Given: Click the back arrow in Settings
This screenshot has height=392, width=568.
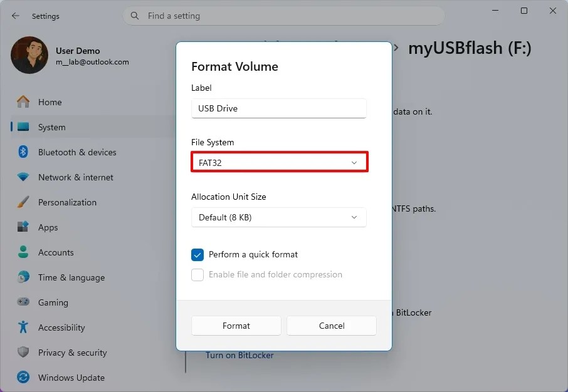Looking at the screenshot, I should 15,16.
